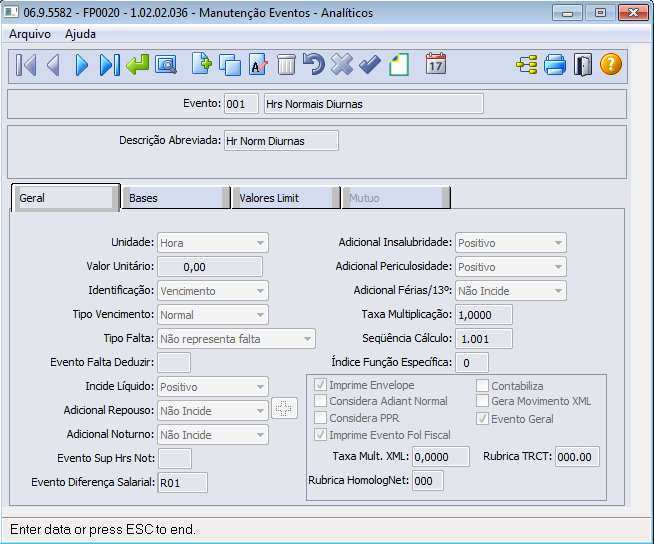This screenshot has height=544, width=654.
Task: Click the Taxa Mult. XML field
Action: (x=441, y=457)
